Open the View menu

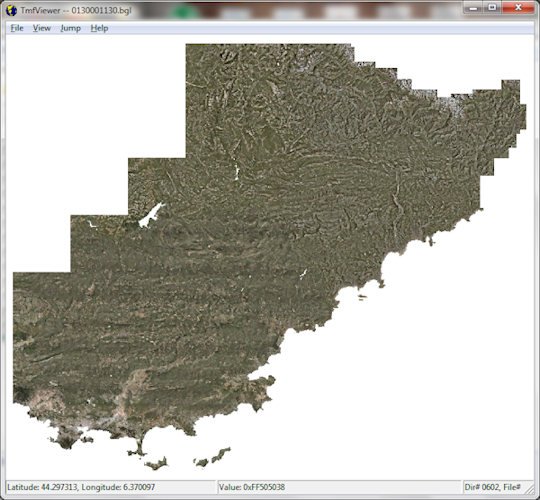coord(42,28)
